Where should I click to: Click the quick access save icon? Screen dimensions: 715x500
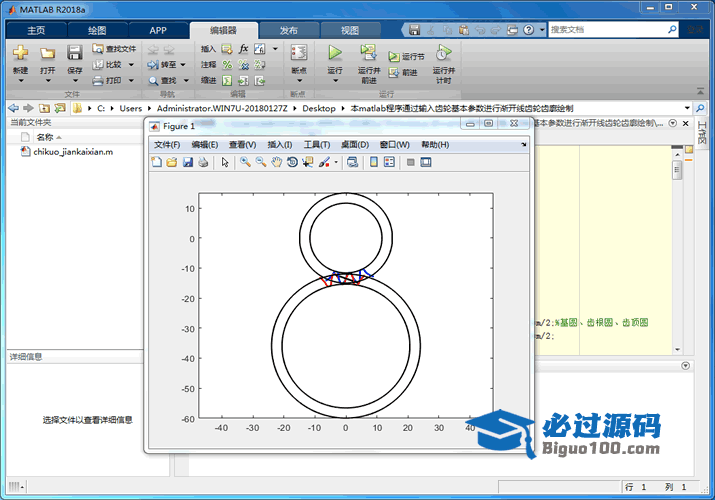click(414, 30)
